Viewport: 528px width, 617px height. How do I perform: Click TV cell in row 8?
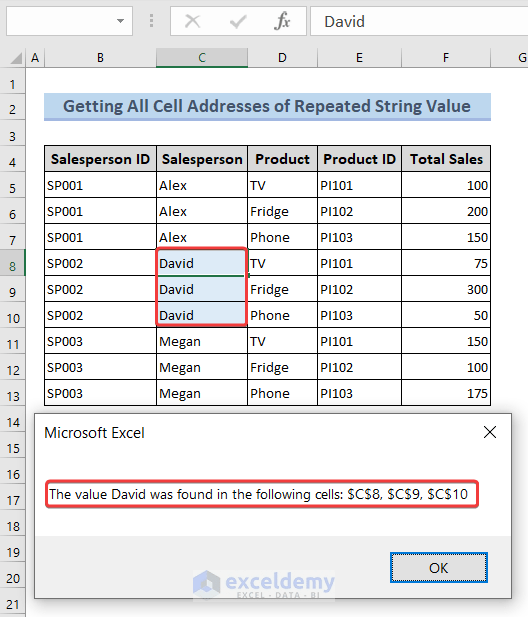coord(282,263)
